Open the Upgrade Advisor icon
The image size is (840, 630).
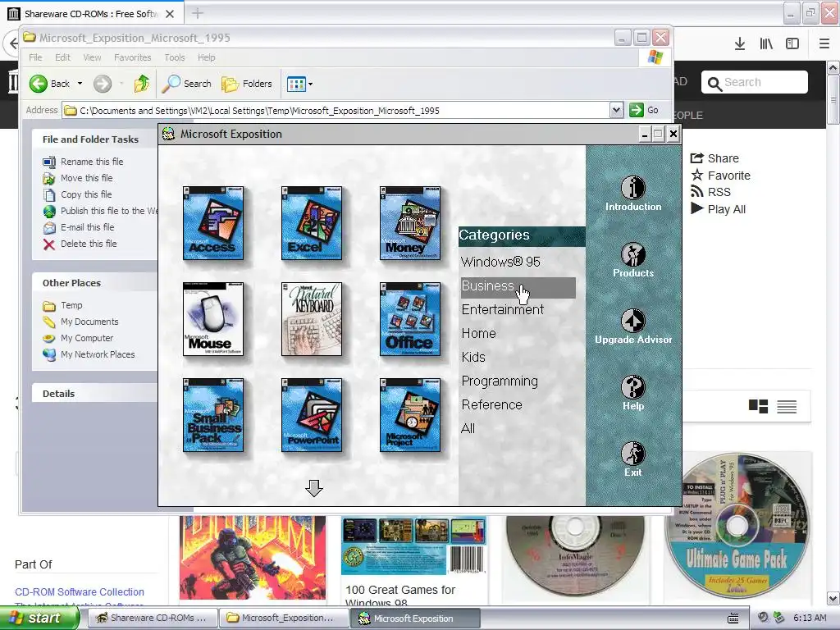click(633, 321)
